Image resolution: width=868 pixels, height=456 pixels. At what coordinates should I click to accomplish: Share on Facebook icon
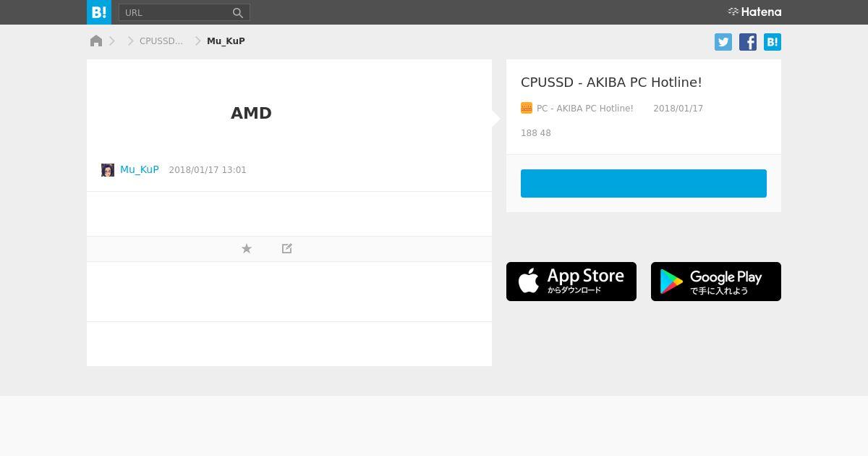pyautogui.click(x=748, y=42)
